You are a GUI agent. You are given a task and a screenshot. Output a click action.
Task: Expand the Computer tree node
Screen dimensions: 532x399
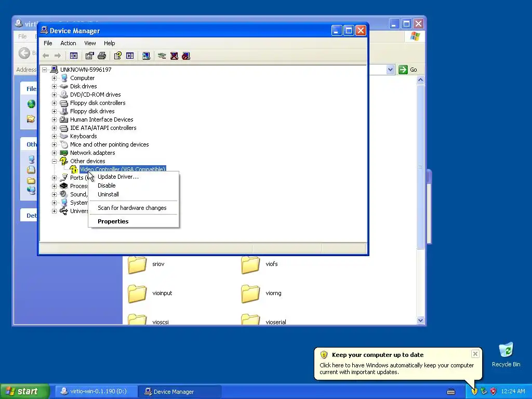click(x=54, y=78)
